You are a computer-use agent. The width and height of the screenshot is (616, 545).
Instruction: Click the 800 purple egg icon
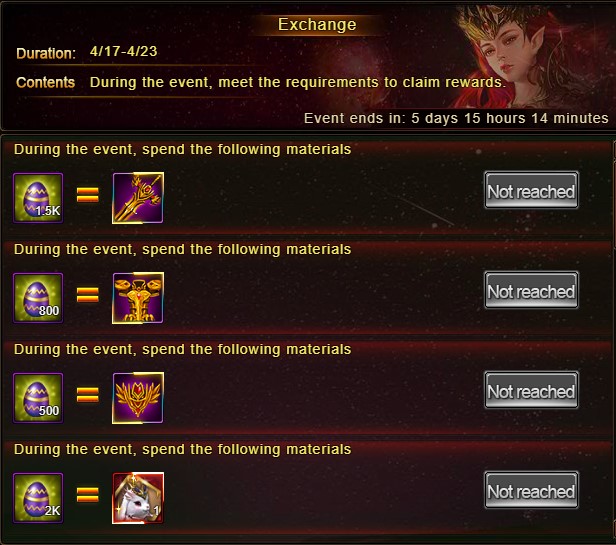[38, 298]
